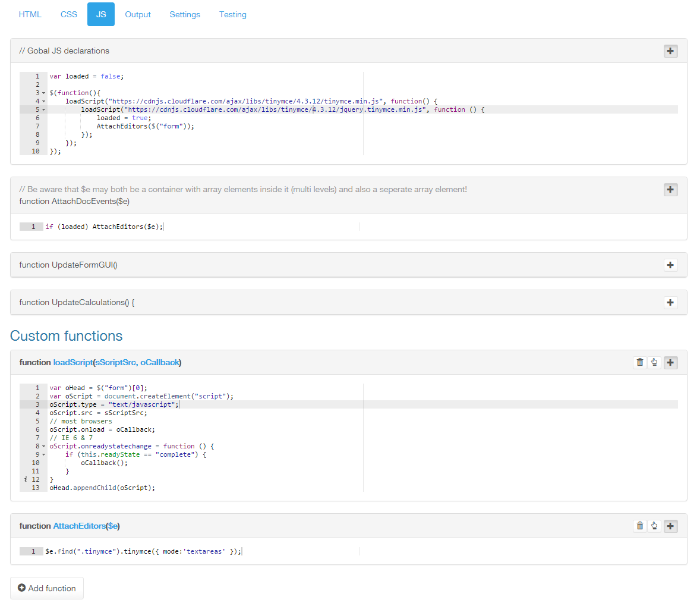Click the 'function UpdateCalculations() {' header text

[77, 303]
